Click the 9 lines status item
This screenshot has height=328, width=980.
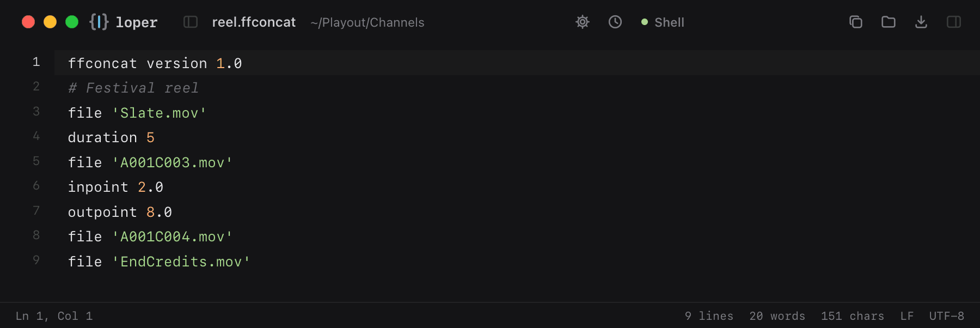[709, 316]
